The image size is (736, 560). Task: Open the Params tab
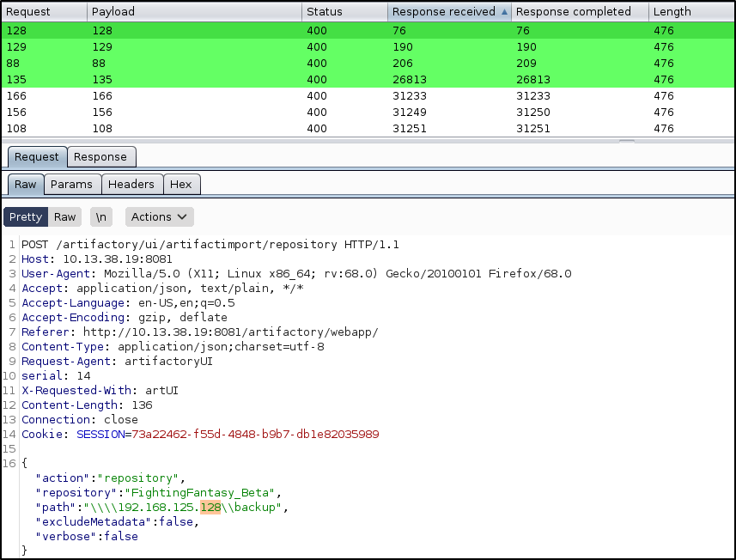71,185
